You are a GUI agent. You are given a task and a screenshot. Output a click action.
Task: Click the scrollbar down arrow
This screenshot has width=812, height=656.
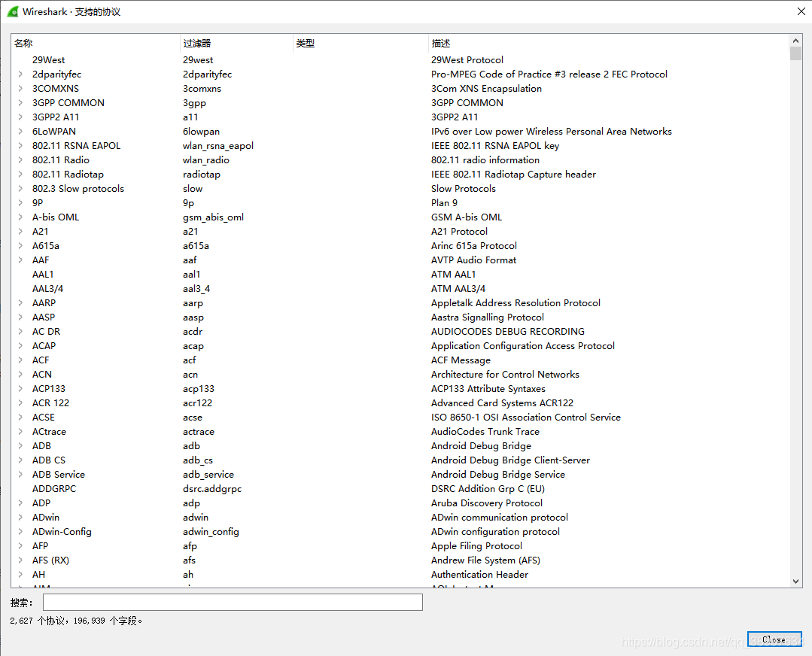[796, 582]
